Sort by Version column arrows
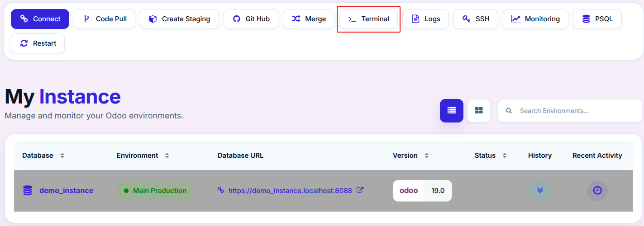Viewport: 644px width, 226px height. (x=426, y=155)
